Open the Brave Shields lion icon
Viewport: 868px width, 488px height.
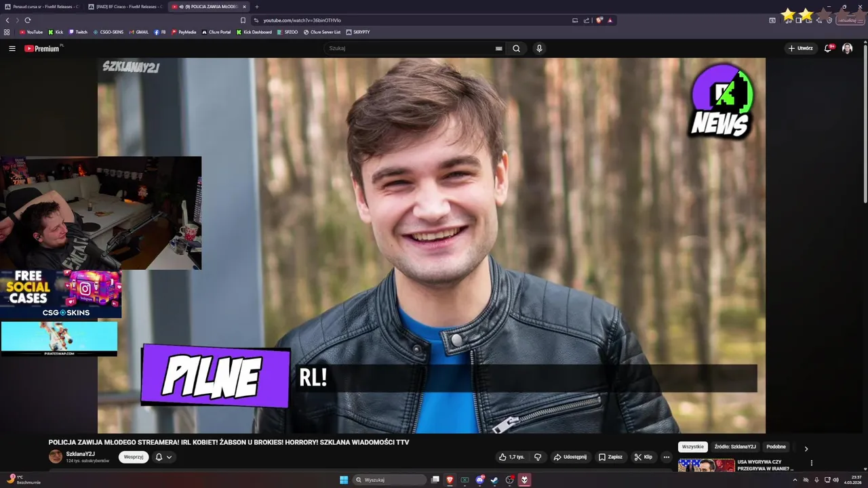[599, 20]
